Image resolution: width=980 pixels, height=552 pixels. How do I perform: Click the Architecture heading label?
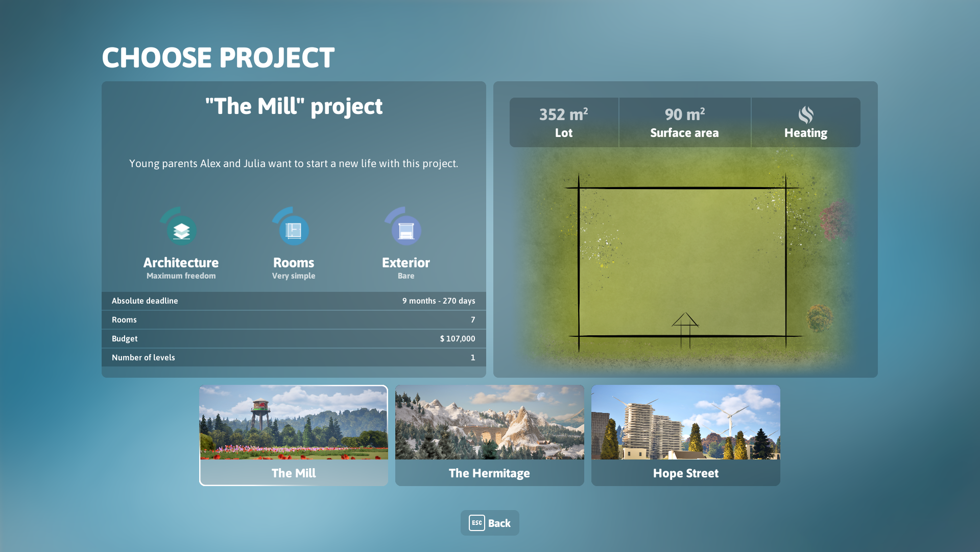(x=181, y=263)
